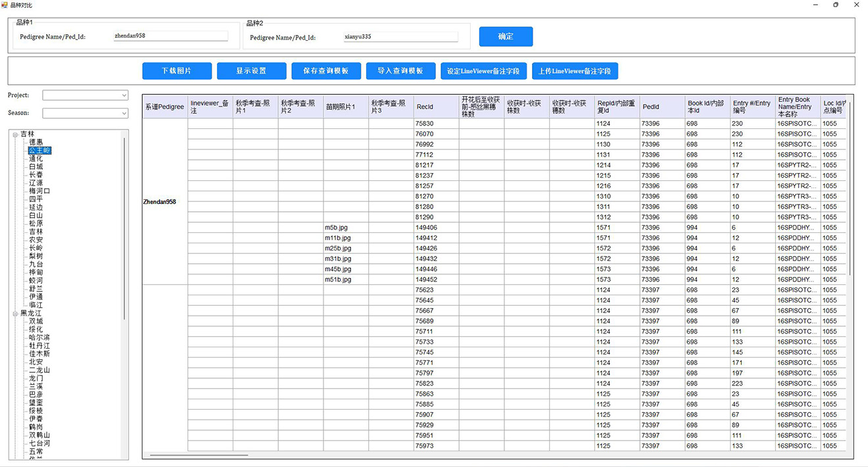This screenshot has height=467, width=868.
Task: Select 二龙山 in the location tree
Action: point(39,370)
